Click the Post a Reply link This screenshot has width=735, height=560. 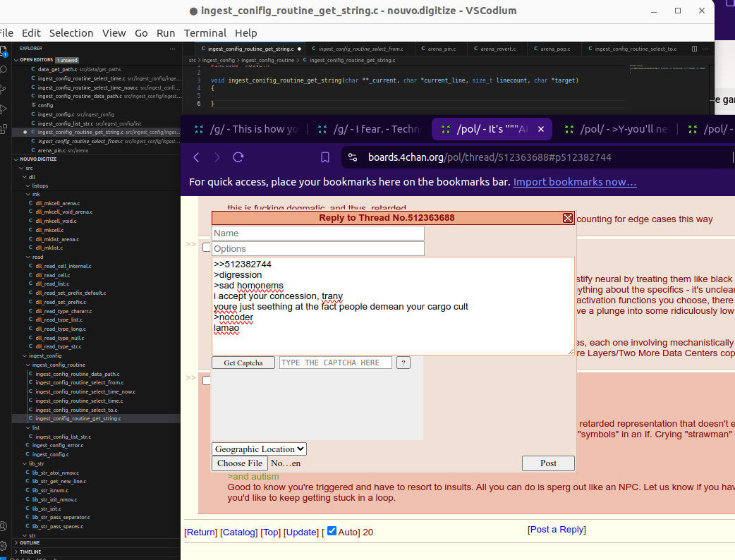[557, 530]
